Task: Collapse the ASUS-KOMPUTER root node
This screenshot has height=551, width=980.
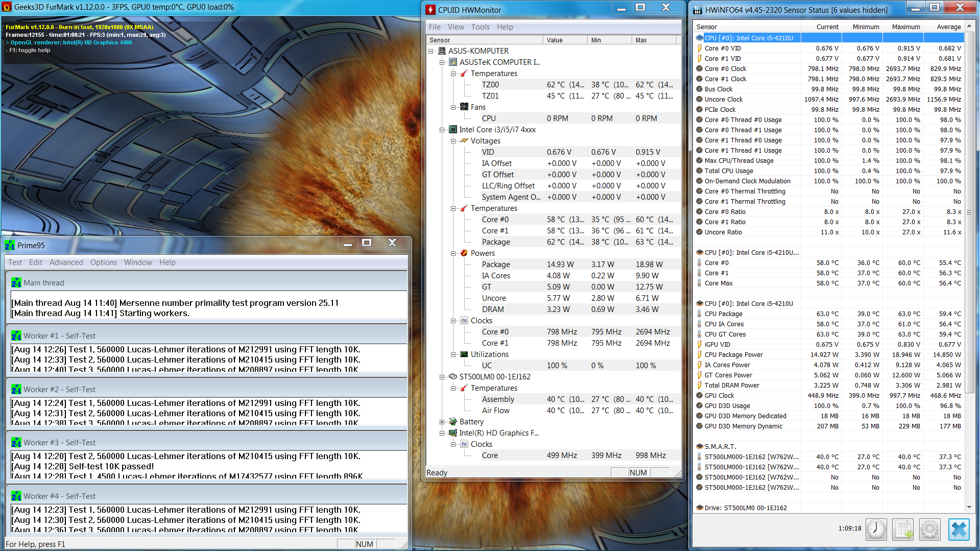Action: (431, 51)
